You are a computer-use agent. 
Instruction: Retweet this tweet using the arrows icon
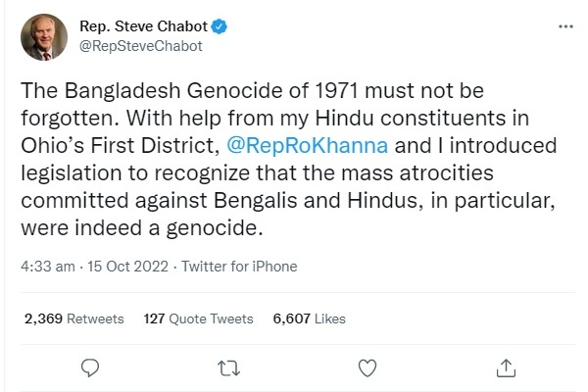tap(227, 367)
